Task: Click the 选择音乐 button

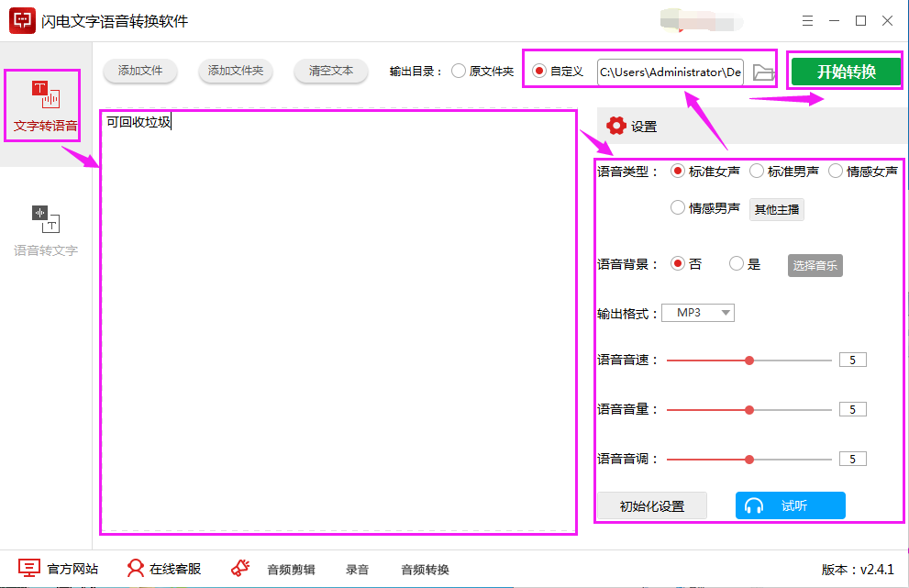Action: point(815,266)
